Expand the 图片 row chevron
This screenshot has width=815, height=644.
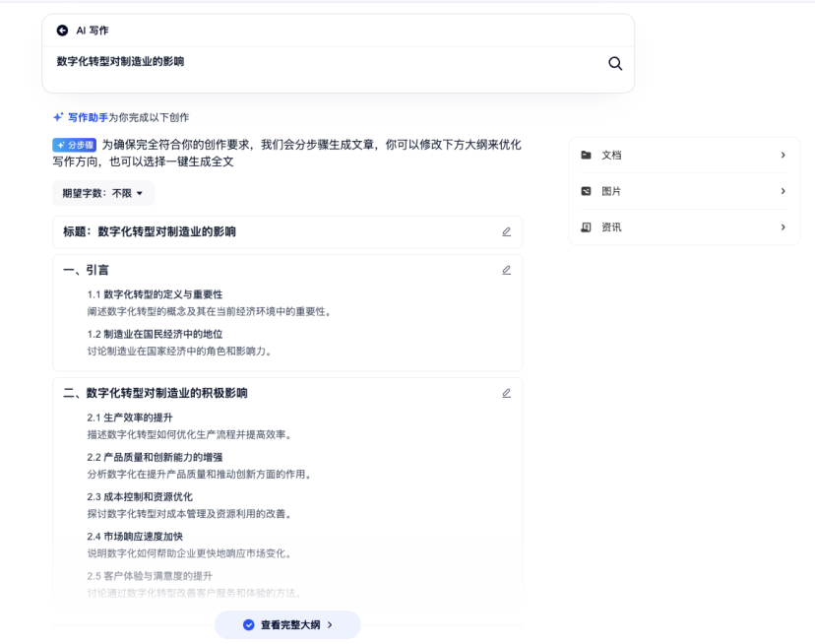tap(783, 191)
